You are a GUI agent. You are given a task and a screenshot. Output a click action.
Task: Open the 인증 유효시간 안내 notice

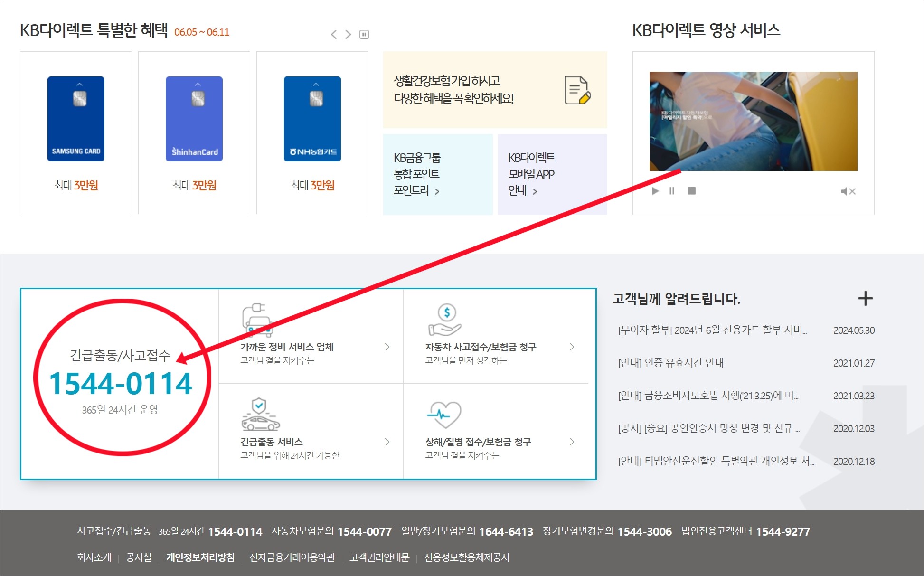coord(670,363)
